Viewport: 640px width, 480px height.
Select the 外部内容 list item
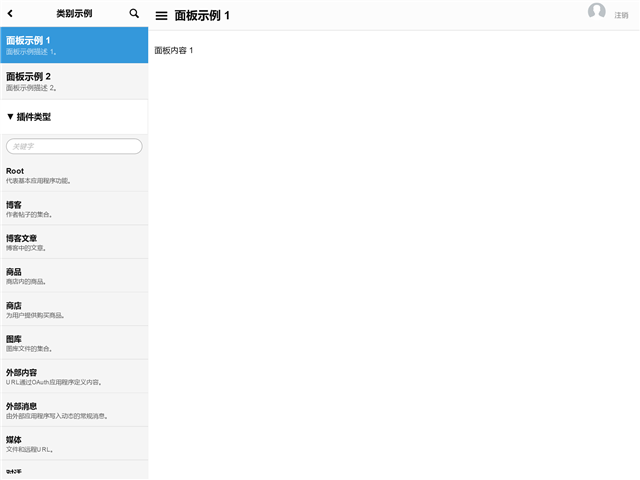pos(74,376)
